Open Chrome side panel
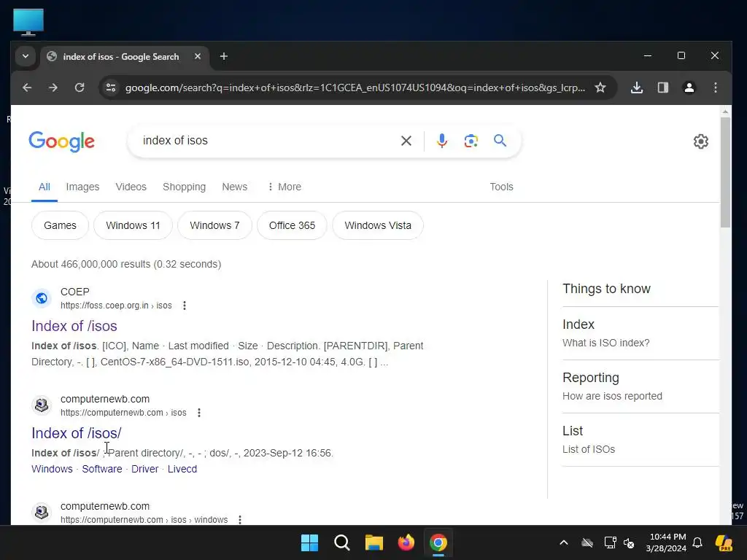This screenshot has height=560, width=747. point(663,87)
